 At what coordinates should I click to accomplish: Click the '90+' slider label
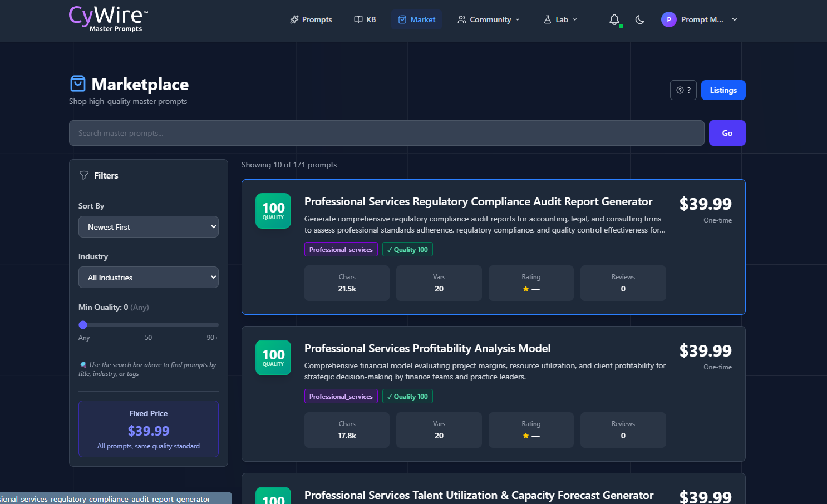[213, 338]
